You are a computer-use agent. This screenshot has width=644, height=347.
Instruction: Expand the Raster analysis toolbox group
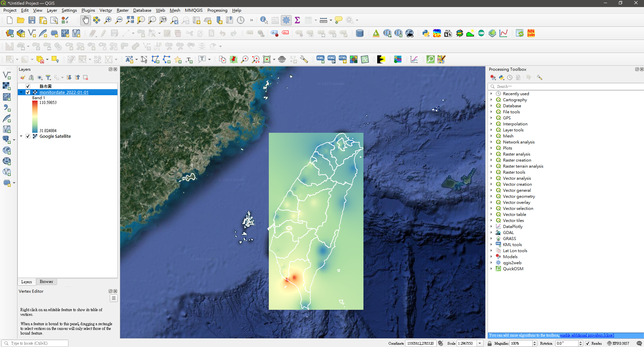point(491,154)
